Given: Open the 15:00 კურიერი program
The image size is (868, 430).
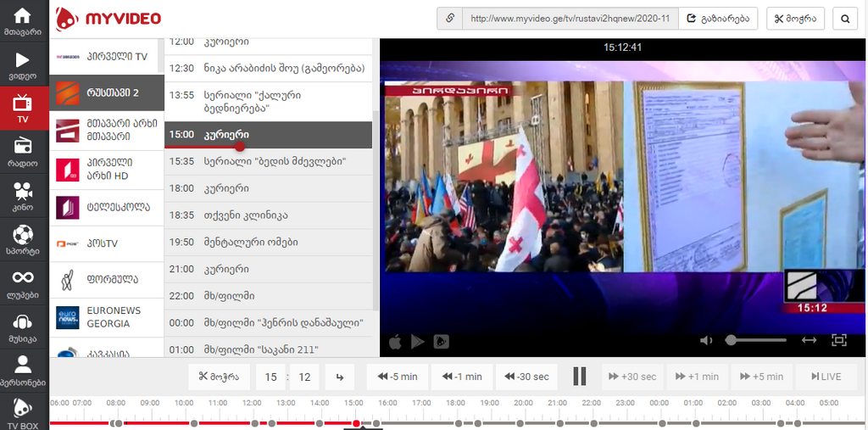Looking at the screenshot, I should [269, 135].
